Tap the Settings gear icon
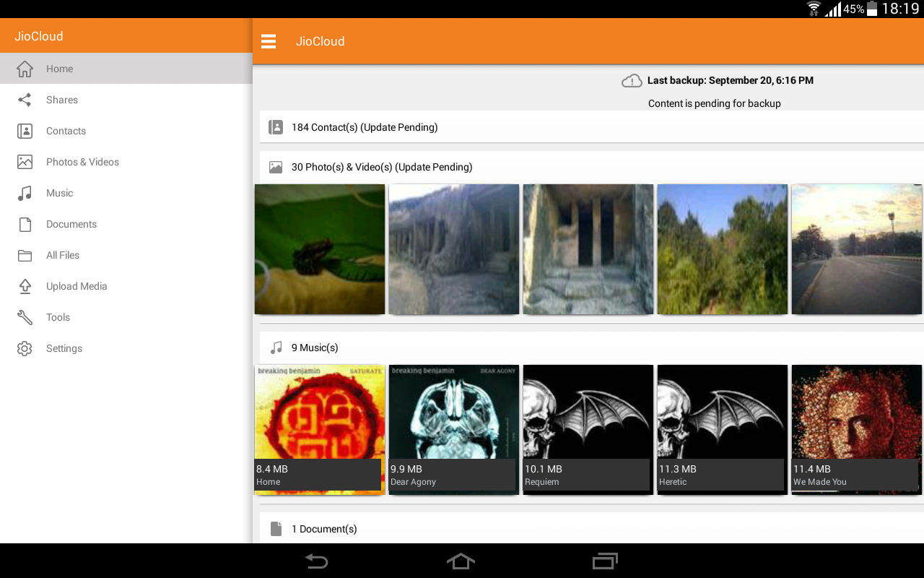The height and width of the screenshot is (578, 924). point(25,348)
